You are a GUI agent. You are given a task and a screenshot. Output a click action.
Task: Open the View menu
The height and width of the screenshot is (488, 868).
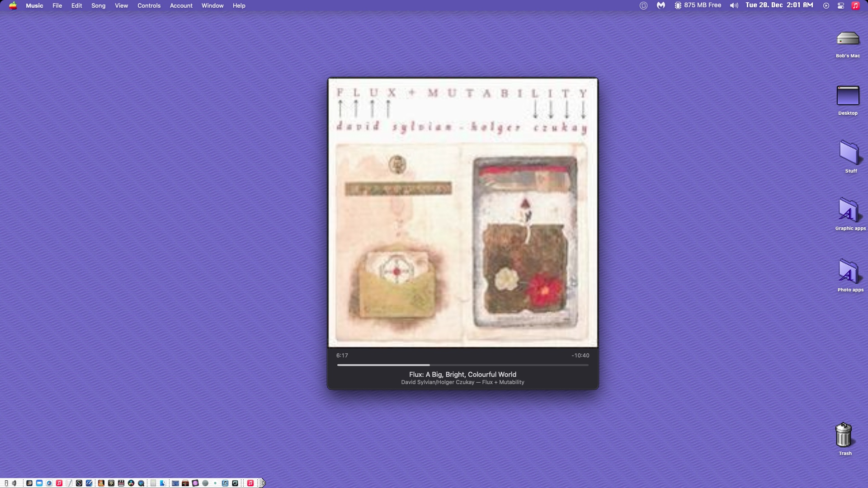click(x=121, y=5)
